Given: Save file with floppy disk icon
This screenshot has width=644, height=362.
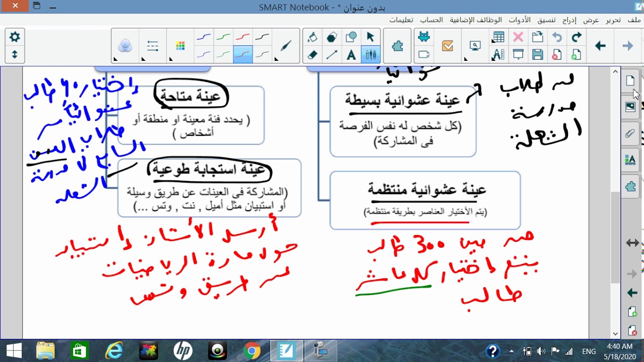Looking at the screenshot, I should [538, 55].
